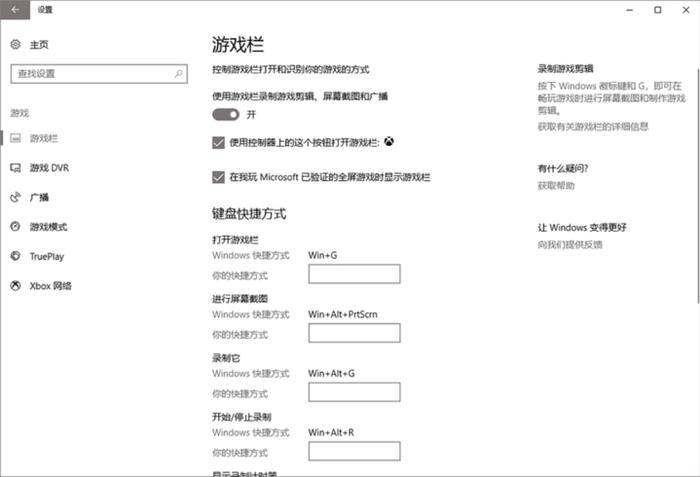Click the back arrow in title bar
This screenshot has width=700, height=477.
pos(15,9)
